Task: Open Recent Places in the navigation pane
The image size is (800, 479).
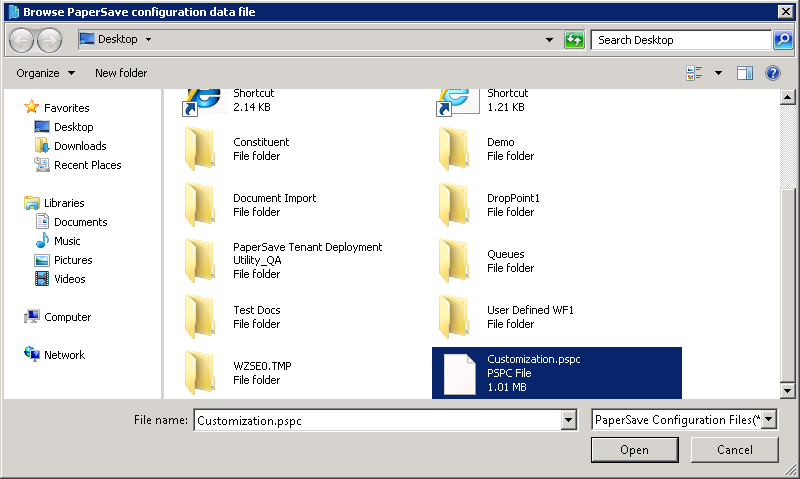Action: click(87, 165)
